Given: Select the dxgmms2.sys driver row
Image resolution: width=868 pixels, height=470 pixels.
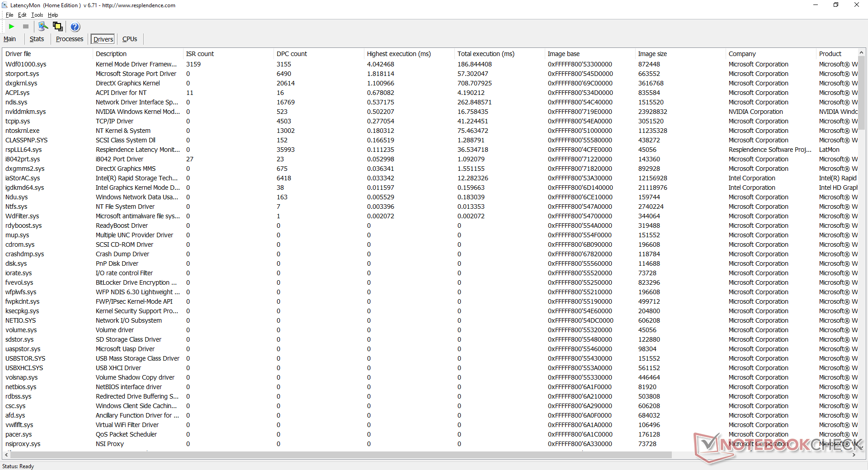Looking at the screenshot, I should pos(430,169).
